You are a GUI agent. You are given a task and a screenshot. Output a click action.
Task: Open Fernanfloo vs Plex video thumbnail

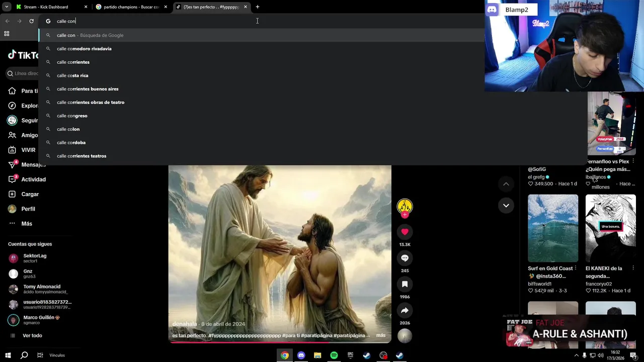611,123
